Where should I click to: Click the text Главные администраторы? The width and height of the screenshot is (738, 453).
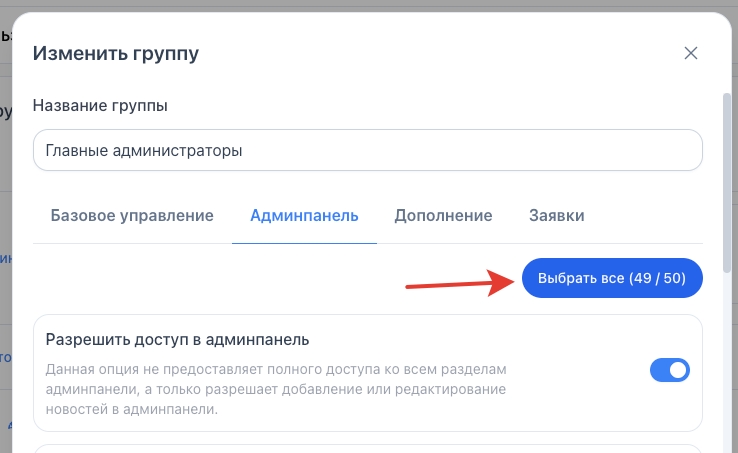[144, 151]
